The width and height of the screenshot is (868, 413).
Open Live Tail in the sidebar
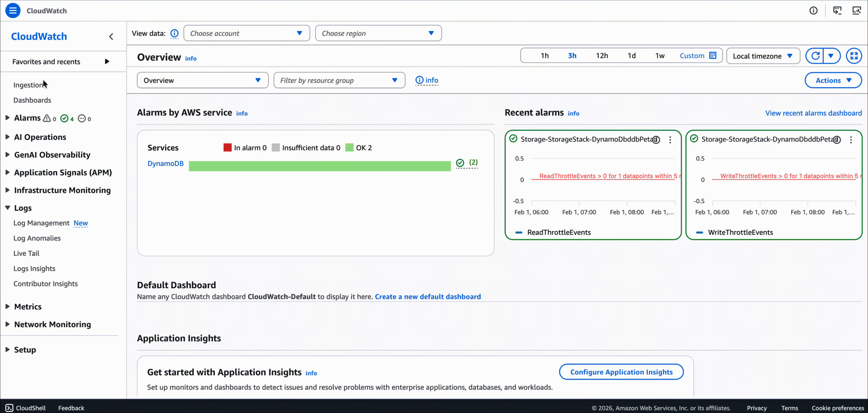pos(26,253)
